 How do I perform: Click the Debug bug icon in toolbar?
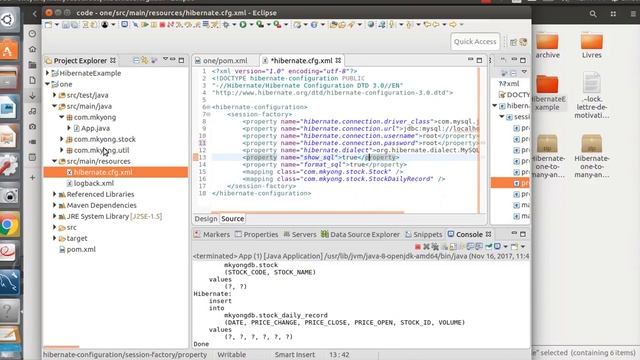[x=226, y=25]
